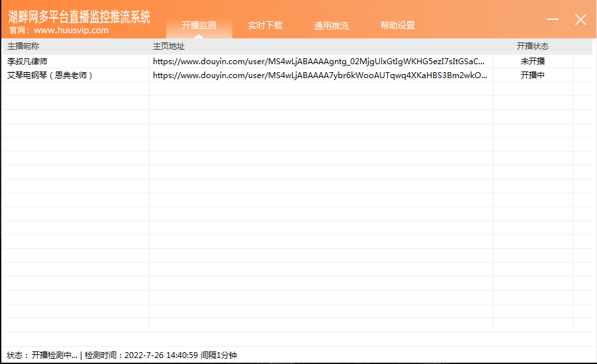The height and width of the screenshot is (364, 597).
Task: Go to the 通用推流 tab
Action: (331, 26)
